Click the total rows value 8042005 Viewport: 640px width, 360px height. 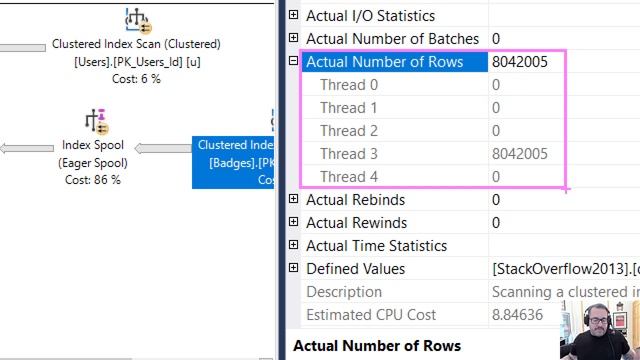coord(520,62)
